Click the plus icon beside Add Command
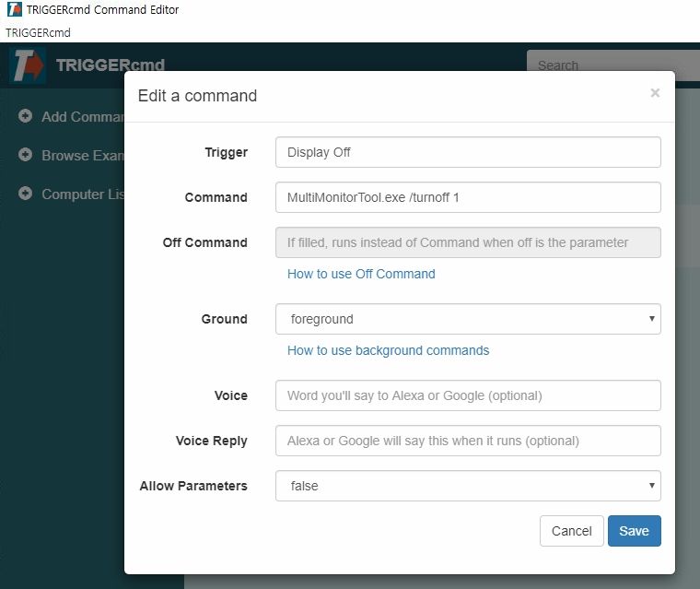This screenshot has height=589, width=700. click(26, 116)
